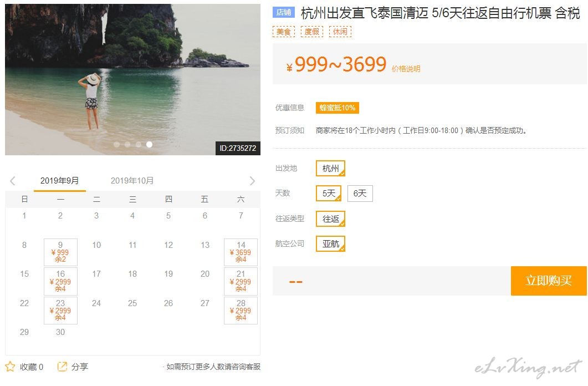This screenshot has height=386, width=588.
Task: Click the ¥999~3699 price text
Action: click(336, 64)
